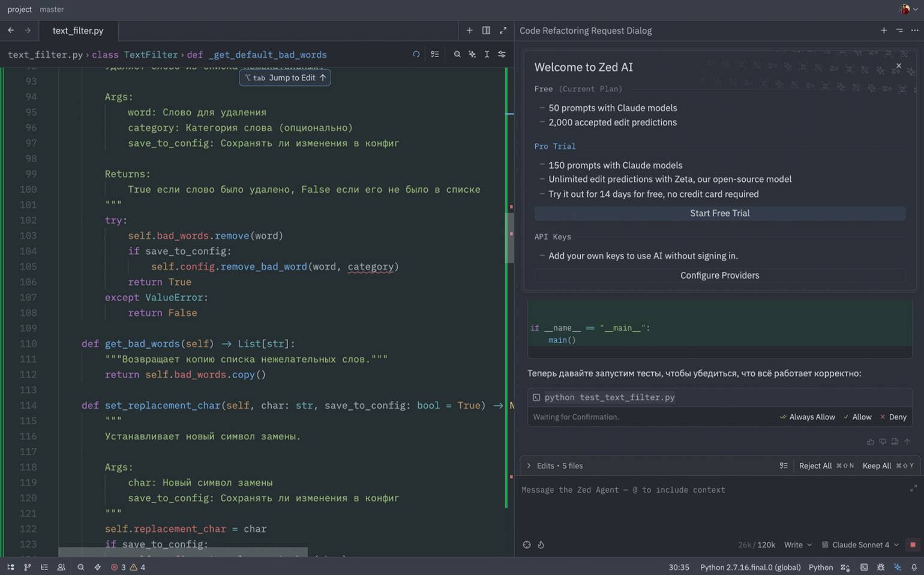
Task: Click the loading spinner in editor toolbar
Action: 416,54
